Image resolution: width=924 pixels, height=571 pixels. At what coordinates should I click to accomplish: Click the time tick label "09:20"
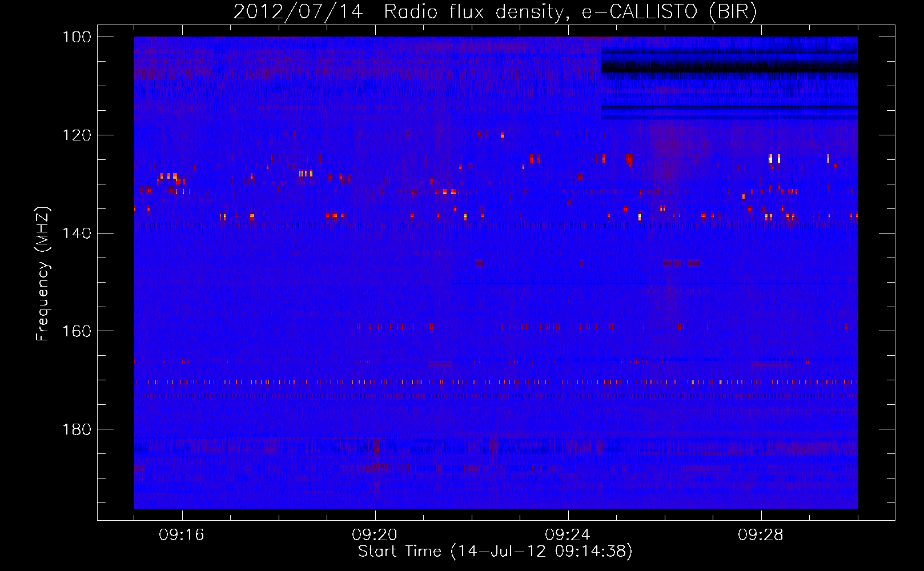pyautogui.click(x=375, y=535)
